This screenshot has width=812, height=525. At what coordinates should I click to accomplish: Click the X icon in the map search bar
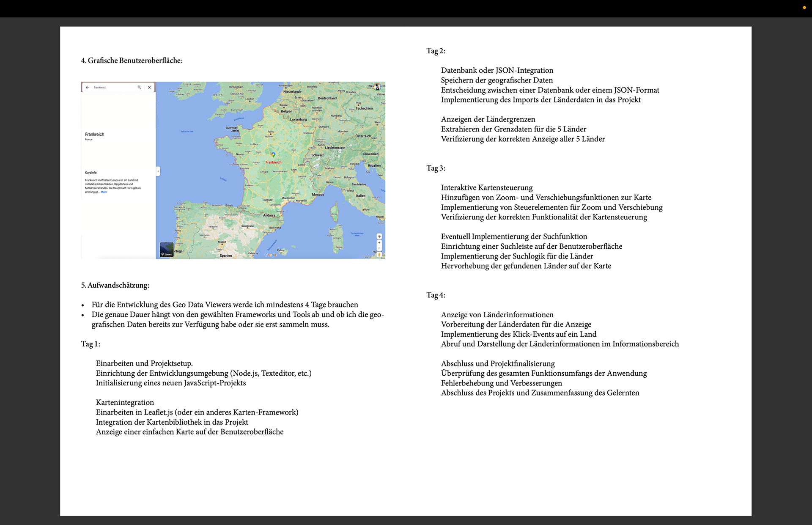click(149, 88)
